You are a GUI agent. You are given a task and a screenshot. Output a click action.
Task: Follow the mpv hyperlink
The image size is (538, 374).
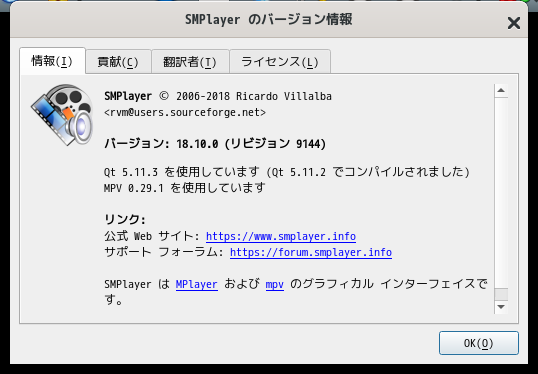pos(274,284)
